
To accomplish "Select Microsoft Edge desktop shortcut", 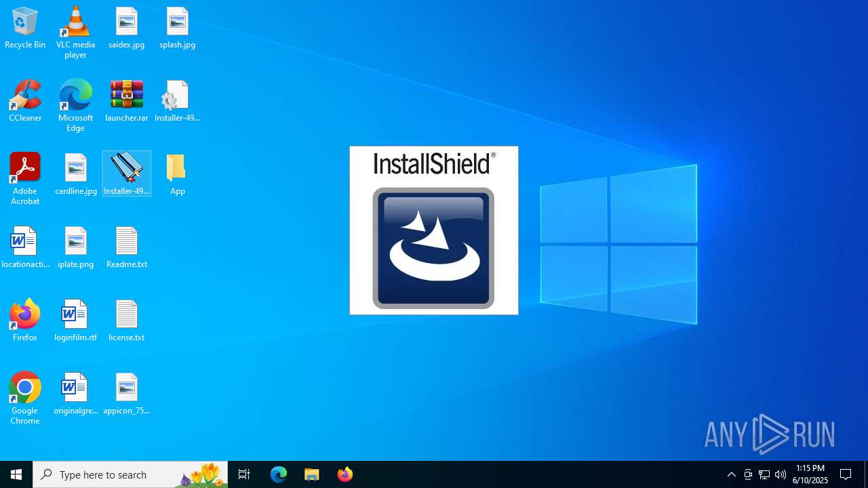I will tap(75, 105).
